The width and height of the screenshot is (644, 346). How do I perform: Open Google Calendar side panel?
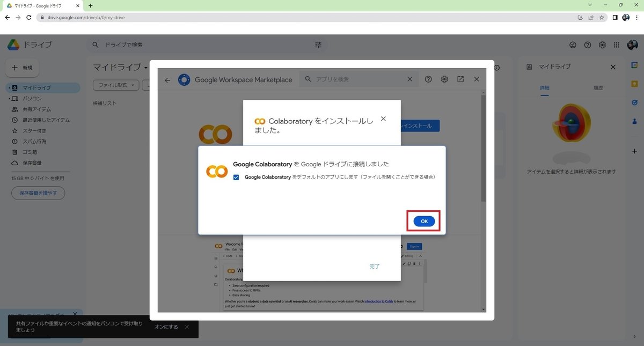coord(635,65)
